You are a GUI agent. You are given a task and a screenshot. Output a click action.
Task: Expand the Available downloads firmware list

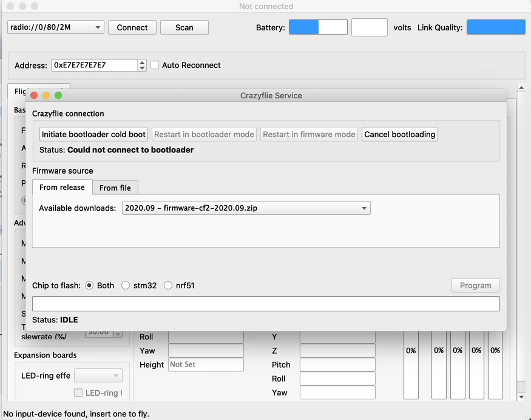pos(246,208)
